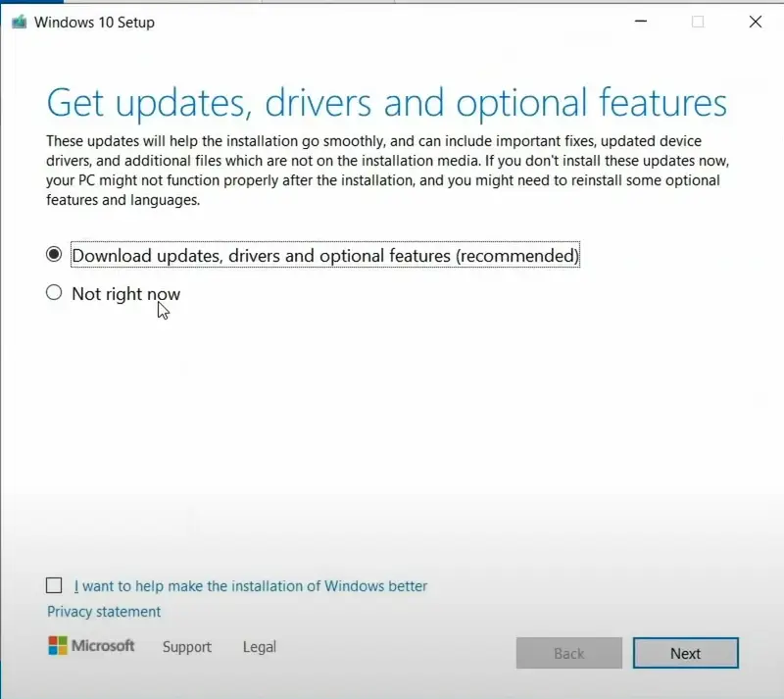Click the Microsoft logo
The width and height of the screenshot is (784, 699).
coord(91,645)
